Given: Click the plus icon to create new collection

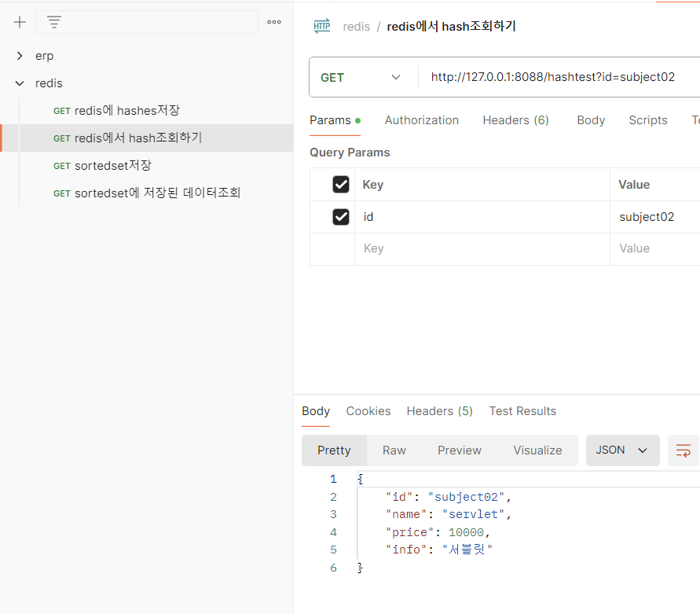Looking at the screenshot, I should coord(20,22).
